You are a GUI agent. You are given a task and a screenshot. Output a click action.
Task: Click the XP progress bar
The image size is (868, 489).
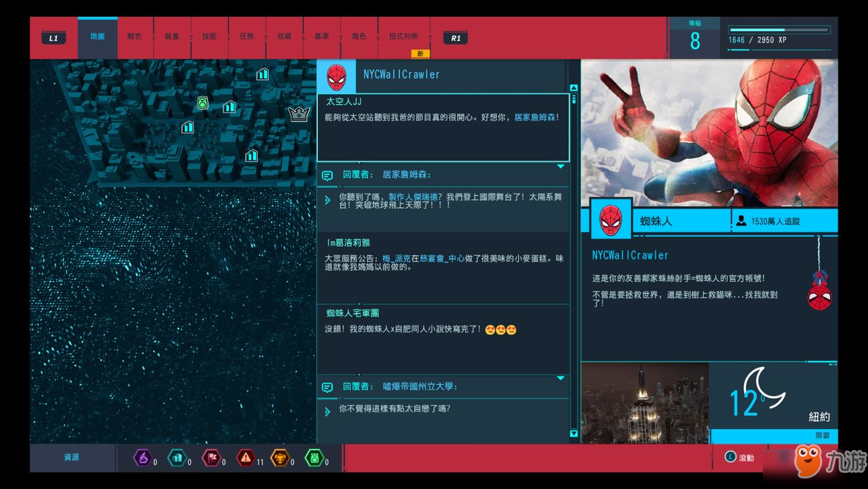tap(779, 30)
